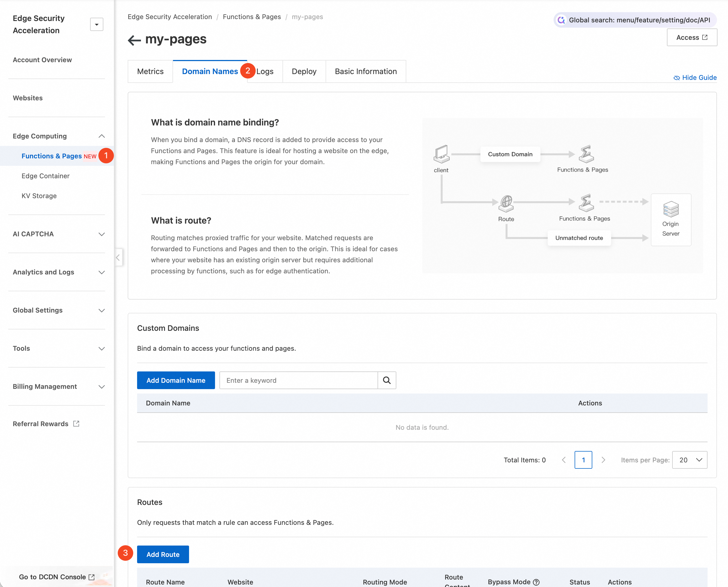
Task: Click the keyword search magnifier icon
Action: click(x=386, y=380)
